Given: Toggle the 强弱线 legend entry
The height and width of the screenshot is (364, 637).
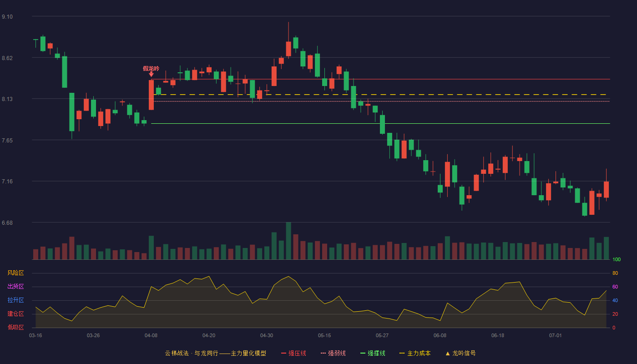Looking at the screenshot, I should click(x=333, y=353).
